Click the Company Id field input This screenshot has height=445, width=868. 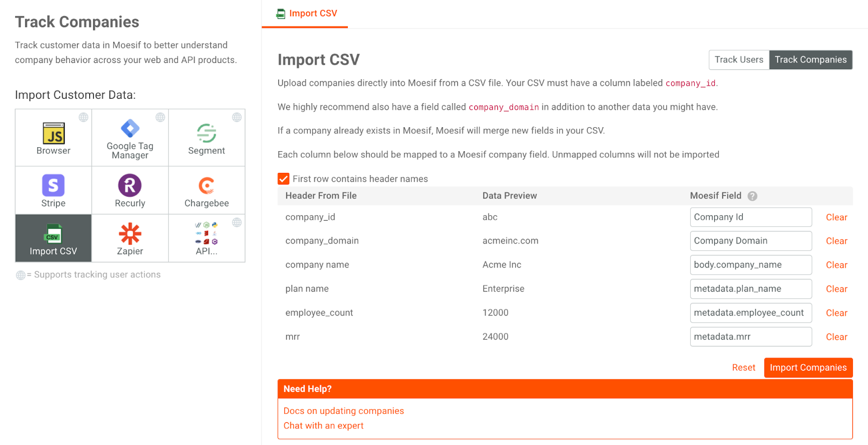tap(751, 217)
